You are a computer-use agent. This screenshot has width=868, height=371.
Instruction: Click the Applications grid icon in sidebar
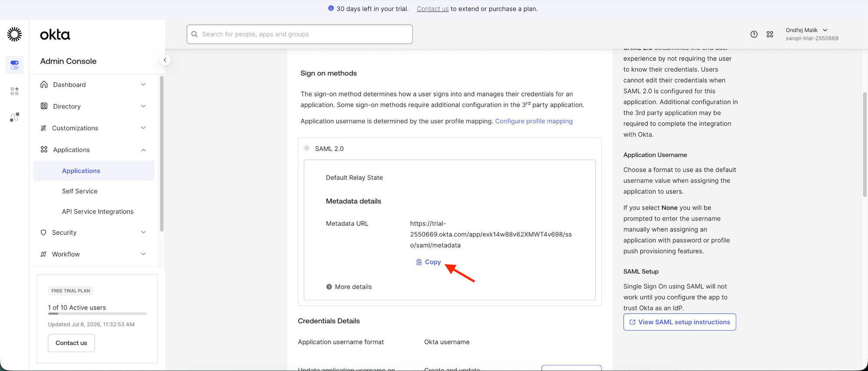[x=44, y=149]
